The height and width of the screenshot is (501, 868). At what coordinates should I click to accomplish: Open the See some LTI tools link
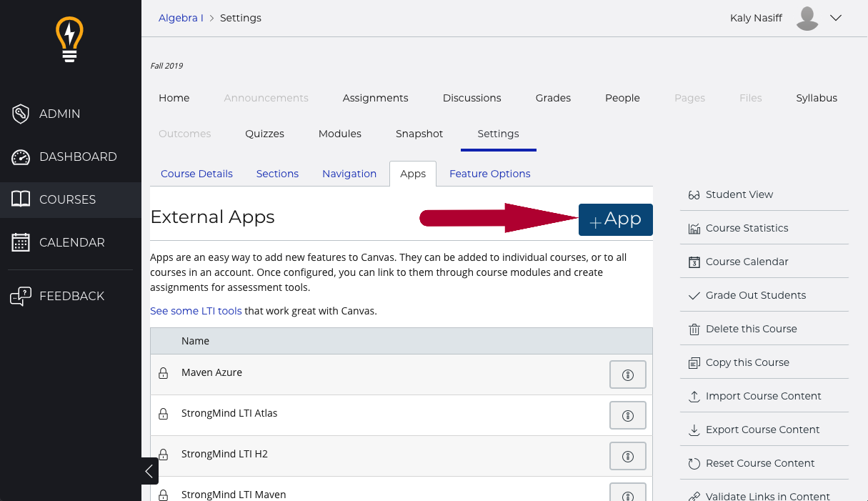196,311
